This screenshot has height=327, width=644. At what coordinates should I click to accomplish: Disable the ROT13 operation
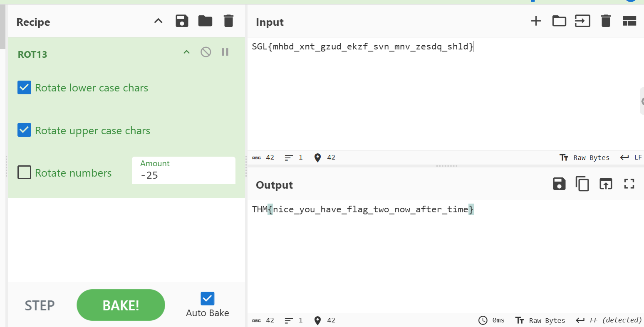206,52
